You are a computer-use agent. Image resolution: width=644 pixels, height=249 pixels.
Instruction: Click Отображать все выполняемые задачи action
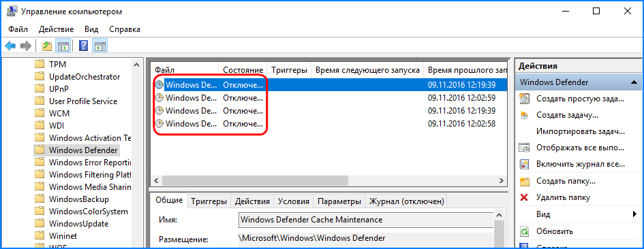pyautogui.click(x=581, y=148)
